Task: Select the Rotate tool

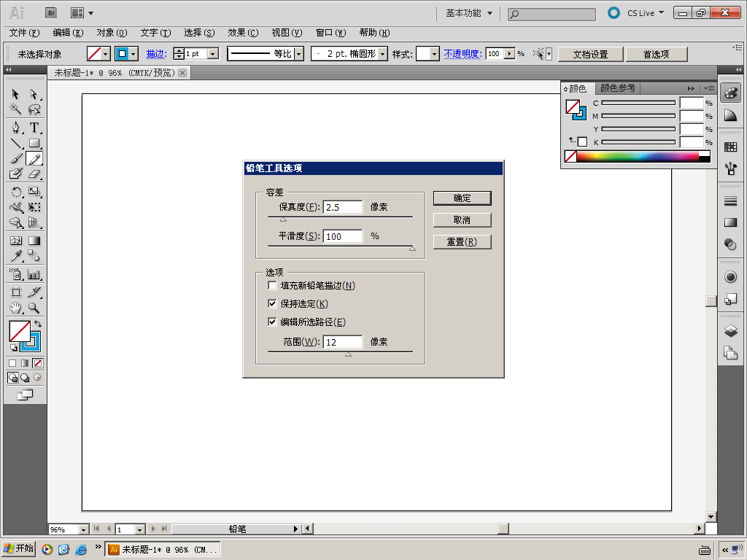Action: pyautogui.click(x=15, y=192)
